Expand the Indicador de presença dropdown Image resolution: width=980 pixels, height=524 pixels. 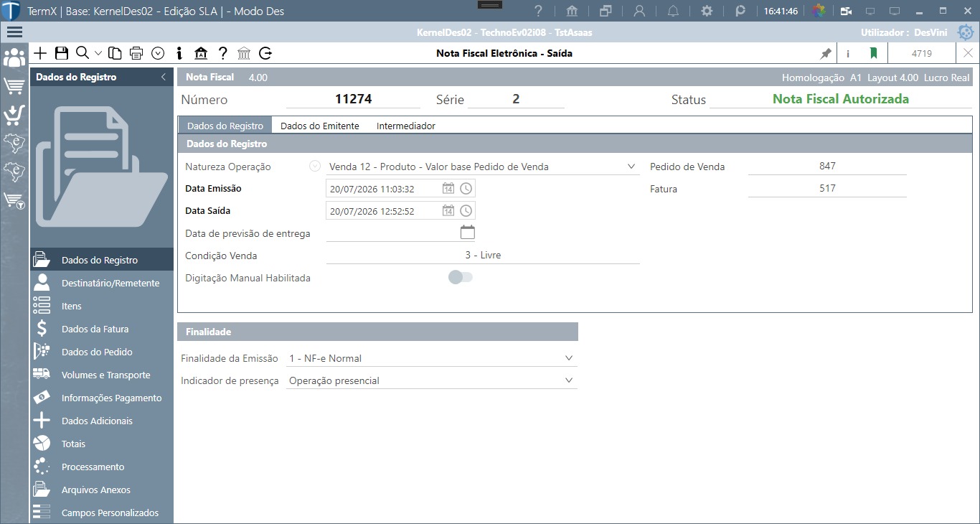569,380
